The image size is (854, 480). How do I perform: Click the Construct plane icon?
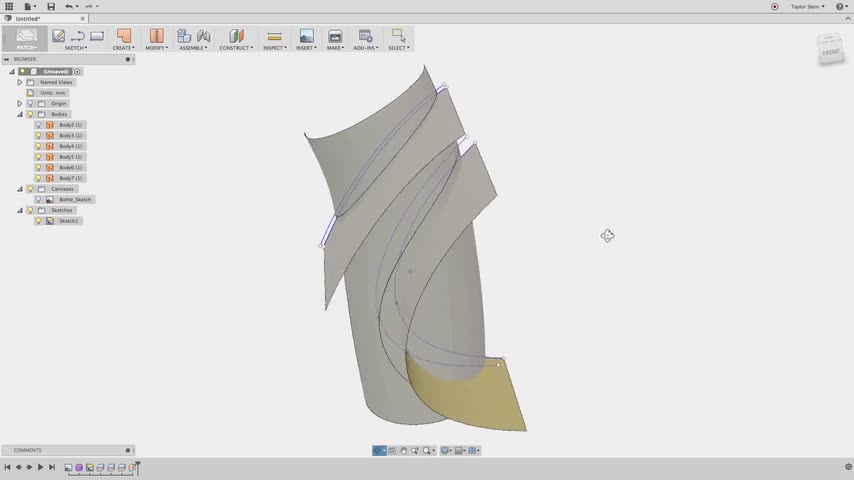[236, 36]
